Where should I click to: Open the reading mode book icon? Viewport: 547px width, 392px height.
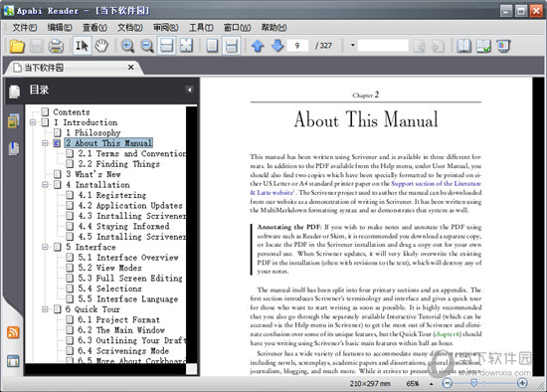click(463, 46)
